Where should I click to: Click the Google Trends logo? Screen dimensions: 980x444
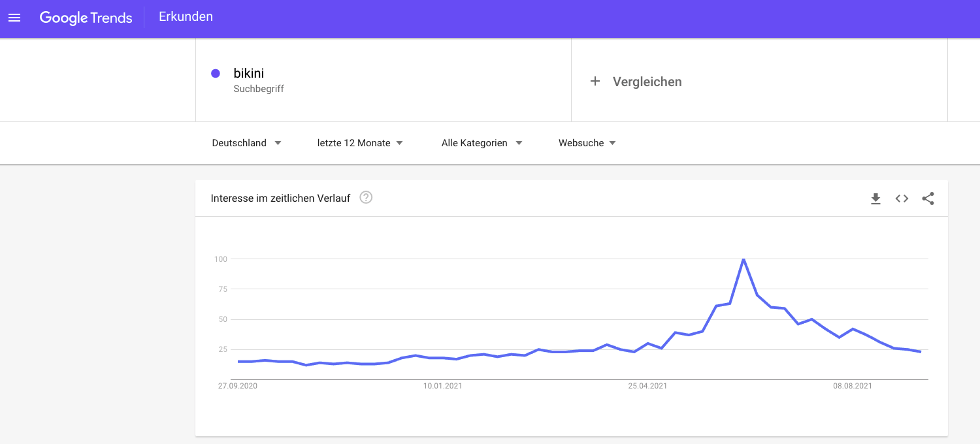coord(86,18)
